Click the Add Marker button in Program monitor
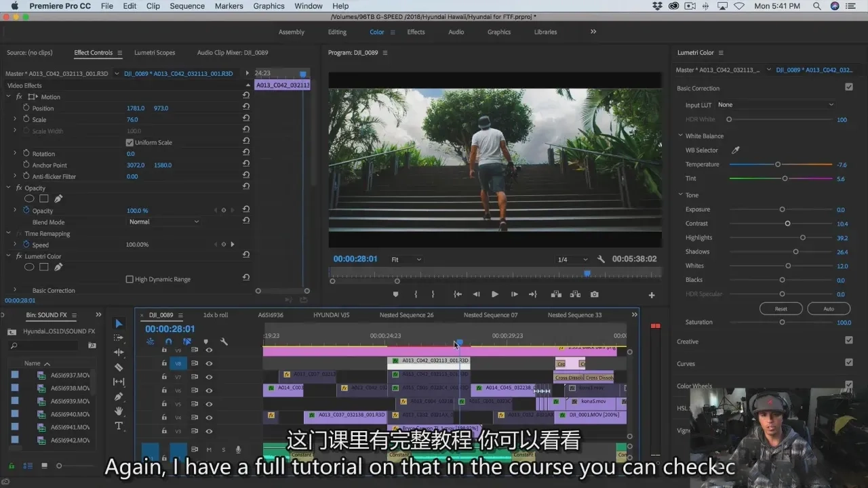This screenshot has width=868, height=488. (396, 294)
